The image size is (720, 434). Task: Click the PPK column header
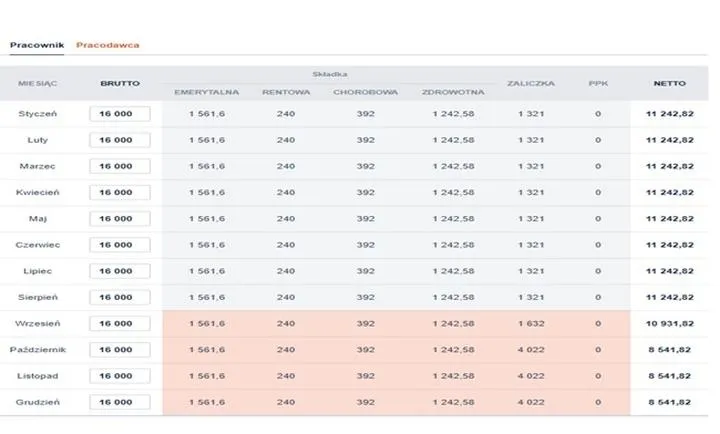598,83
